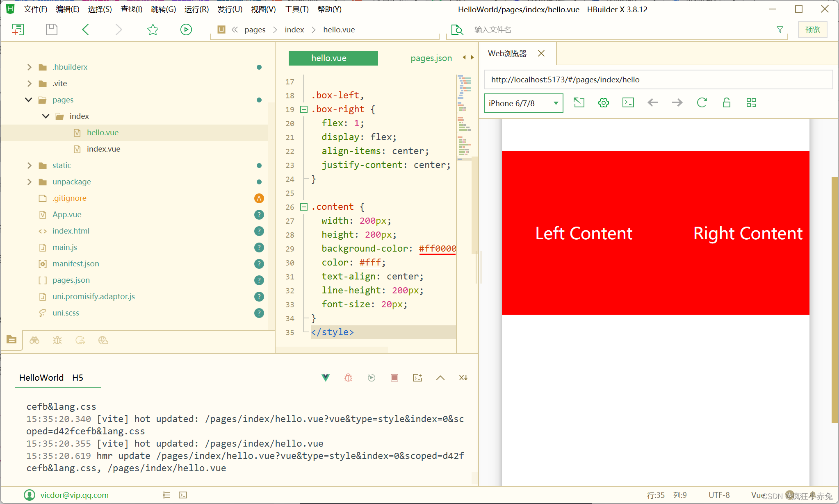This screenshot has width=839, height=504.
Task: Open web browser settings gear
Action: tap(604, 102)
